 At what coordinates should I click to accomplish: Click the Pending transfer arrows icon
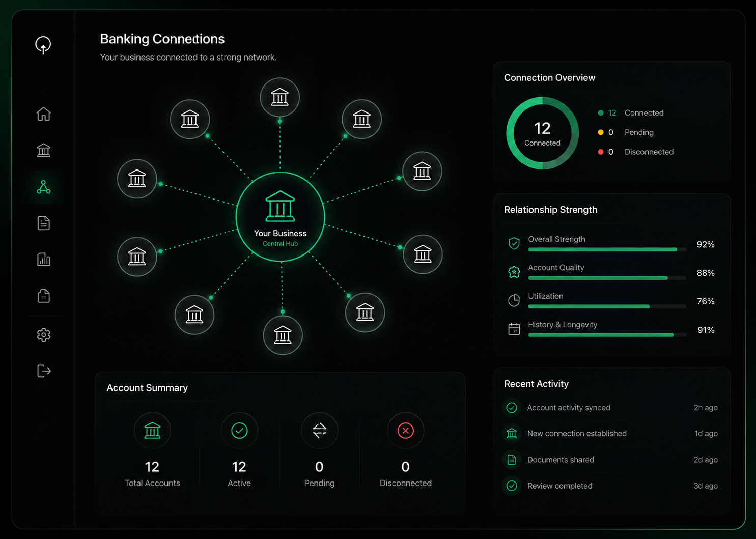pyautogui.click(x=319, y=431)
